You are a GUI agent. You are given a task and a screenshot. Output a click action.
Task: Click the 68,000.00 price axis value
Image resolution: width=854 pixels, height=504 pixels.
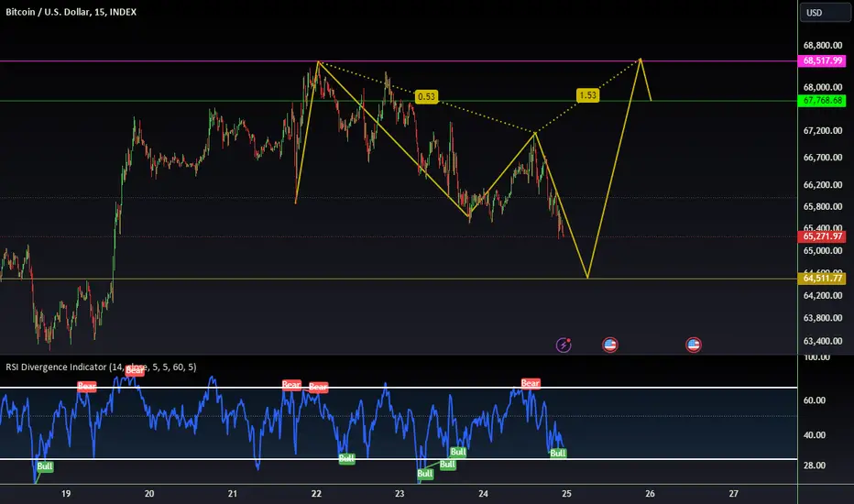coord(823,87)
